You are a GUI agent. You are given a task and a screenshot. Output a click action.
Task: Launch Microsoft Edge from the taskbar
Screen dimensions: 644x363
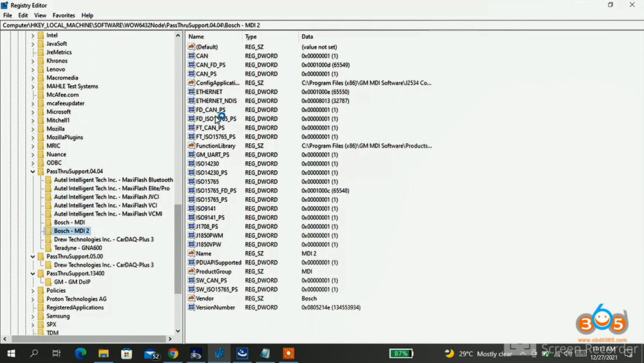point(80,353)
